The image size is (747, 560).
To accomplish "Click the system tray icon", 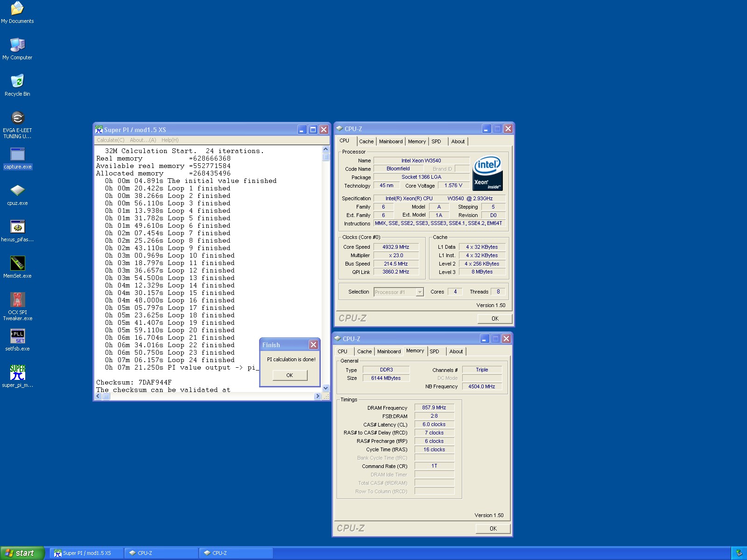I will tap(739, 553).
